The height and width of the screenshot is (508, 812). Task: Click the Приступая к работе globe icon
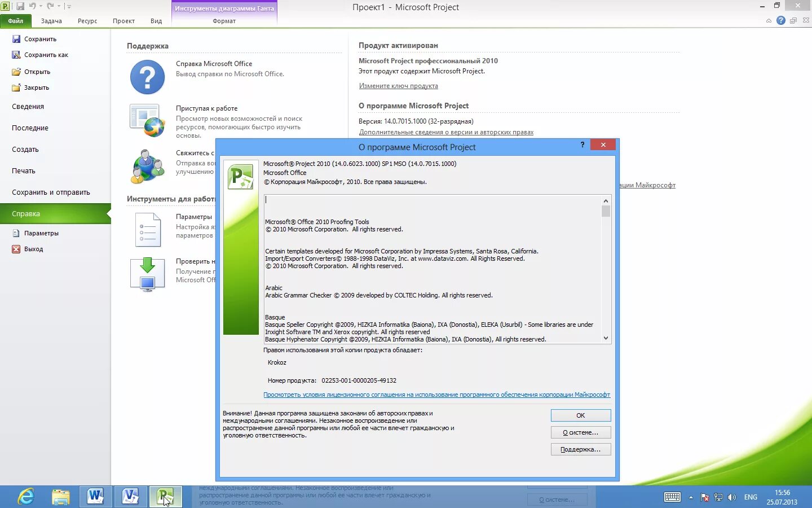[x=147, y=121]
